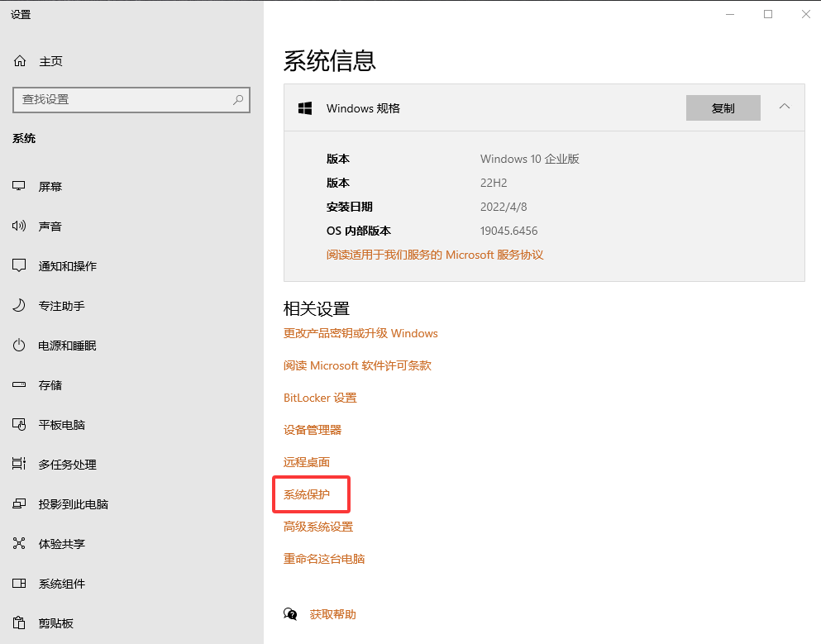Image resolution: width=821 pixels, height=644 pixels.
Task: Select Projecting to this PC (投影到此电脑)
Action: [x=73, y=504]
